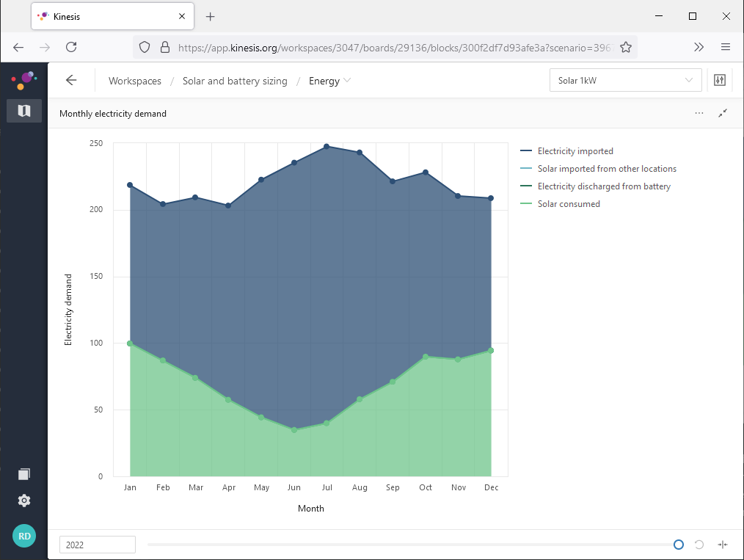Open settings via the sidebar gear icon
This screenshot has width=744, height=560.
tap(24, 501)
